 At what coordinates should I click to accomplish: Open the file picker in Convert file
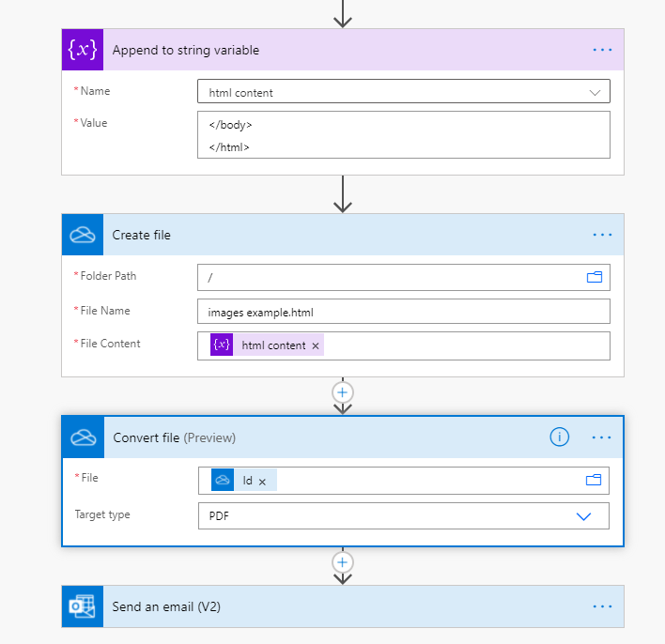pos(593,480)
